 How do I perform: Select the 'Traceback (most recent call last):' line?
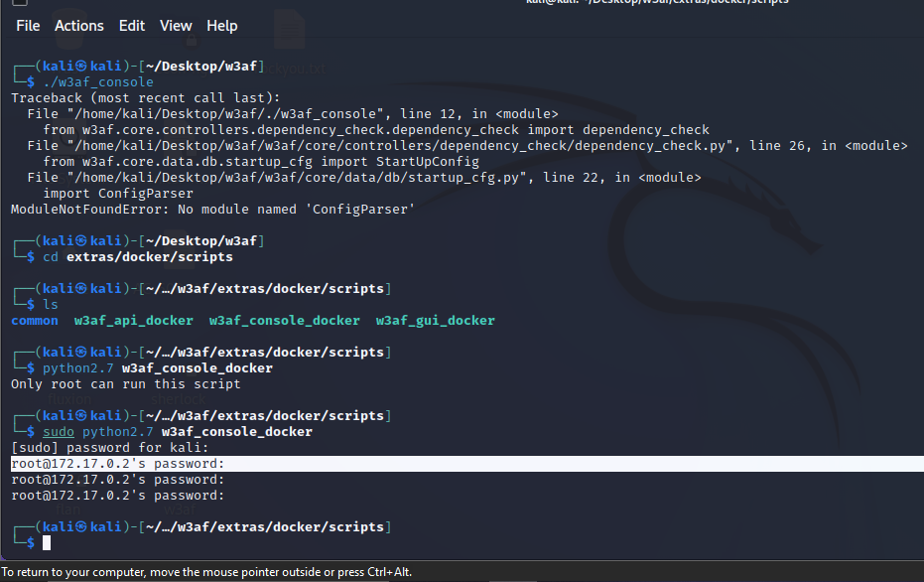[x=146, y=98]
